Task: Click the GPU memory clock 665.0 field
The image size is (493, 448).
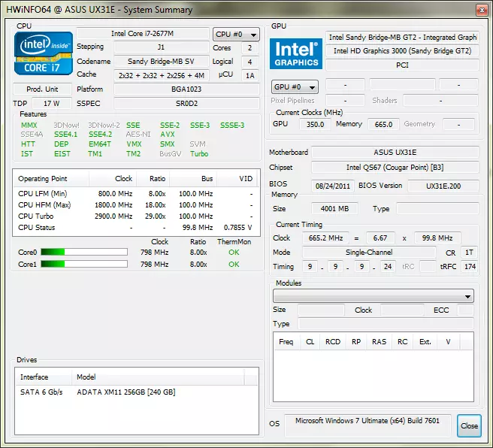Action: (x=383, y=125)
